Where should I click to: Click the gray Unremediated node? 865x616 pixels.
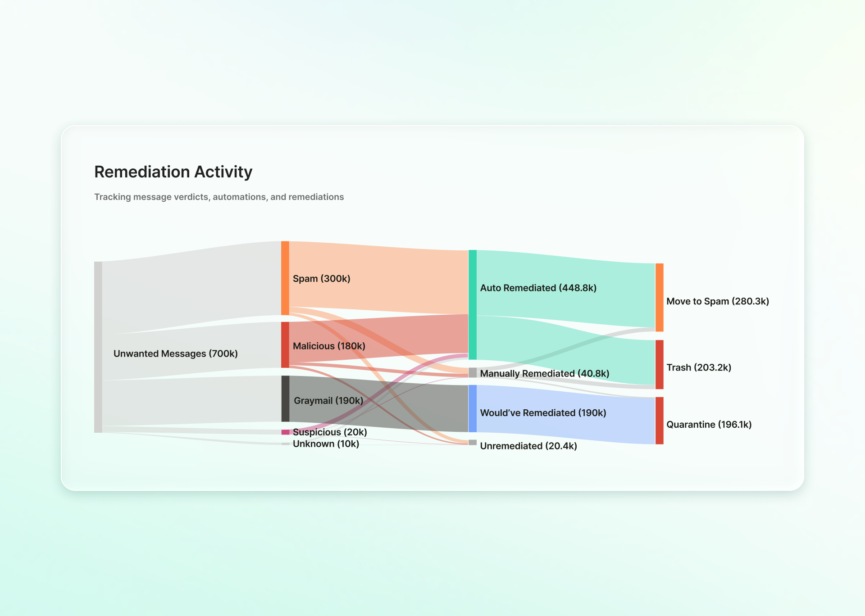tap(472, 442)
